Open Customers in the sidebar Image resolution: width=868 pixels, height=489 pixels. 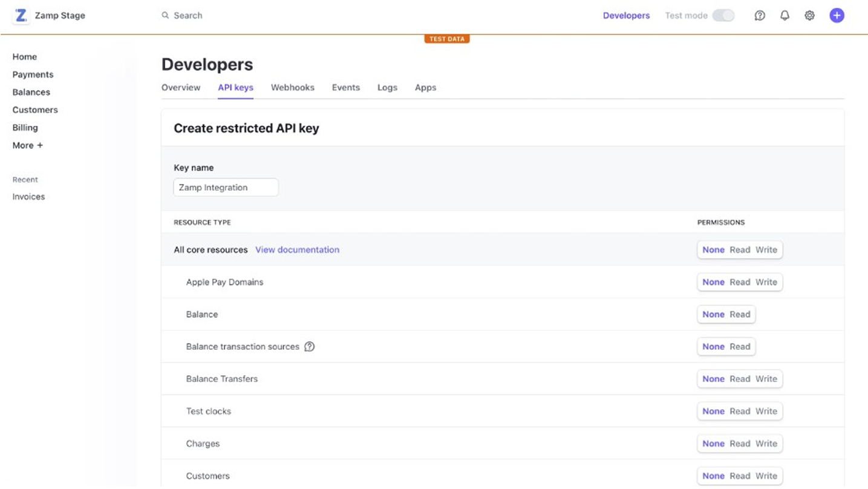(x=35, y=110)
